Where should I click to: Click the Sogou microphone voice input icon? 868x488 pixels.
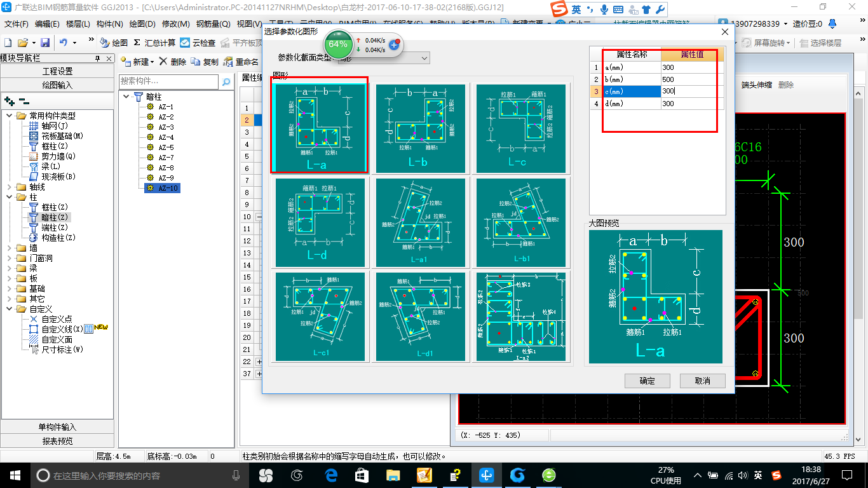pos(604,10)
